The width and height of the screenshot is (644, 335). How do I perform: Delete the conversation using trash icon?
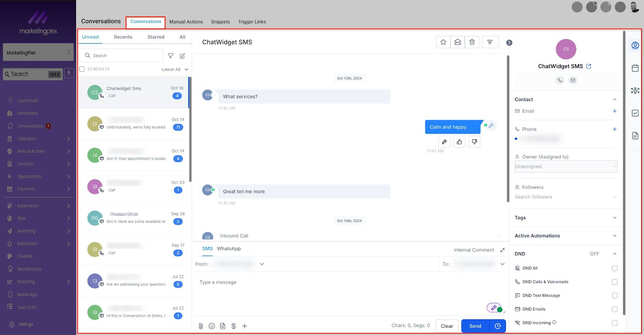(x=472, y=42)
